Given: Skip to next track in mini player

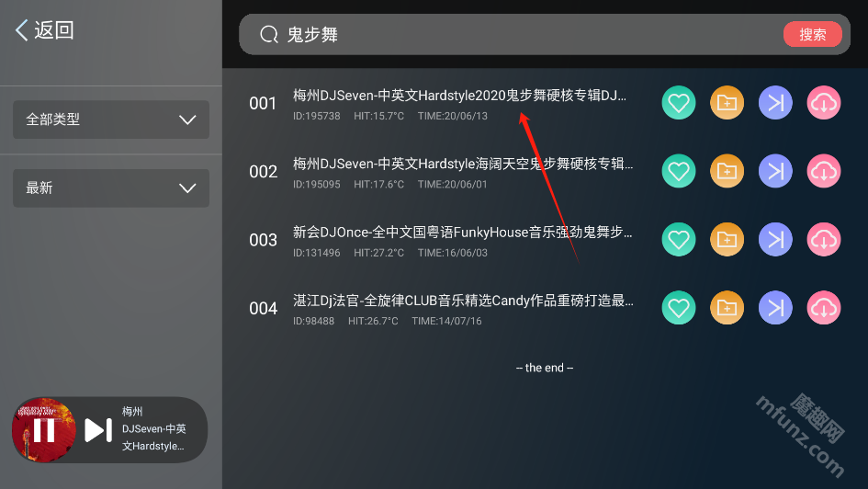Looking at the screenshot, I should coord(98,430).
